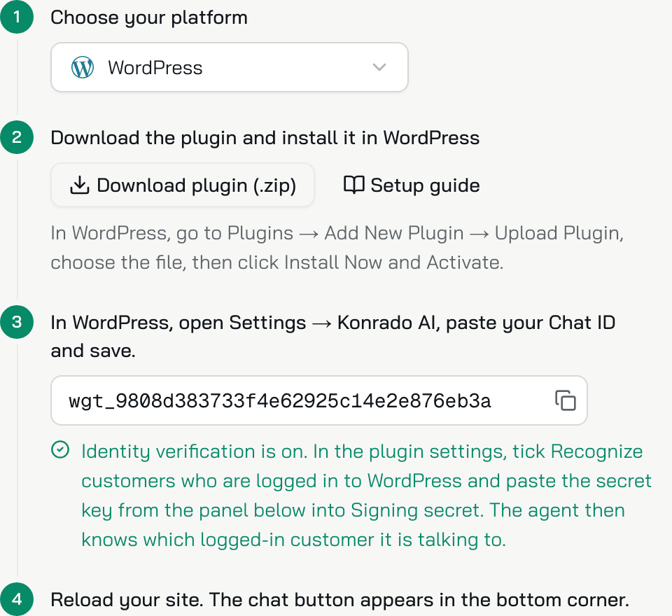Click the WordPress logo icon

pos(83,67)
